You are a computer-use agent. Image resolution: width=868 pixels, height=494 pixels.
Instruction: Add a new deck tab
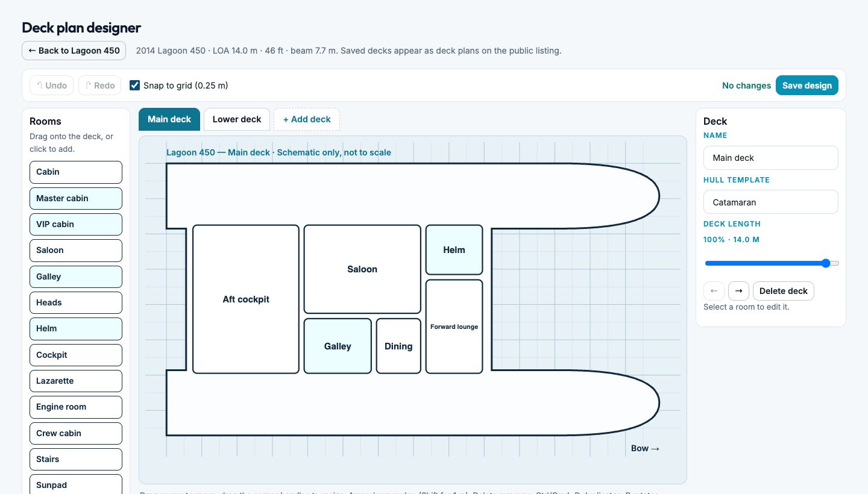point(307,119)
